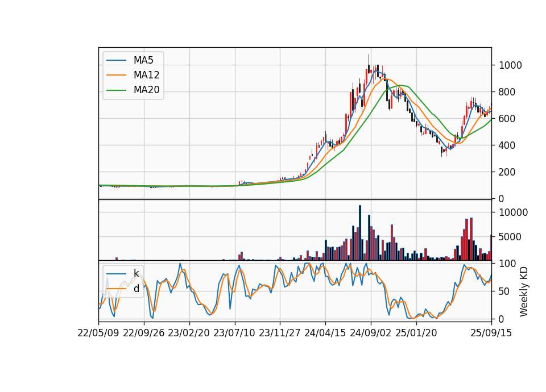Click the k legend label in KD panel
The height and width of the screenshot is (392, 546).
coord(136,273)
